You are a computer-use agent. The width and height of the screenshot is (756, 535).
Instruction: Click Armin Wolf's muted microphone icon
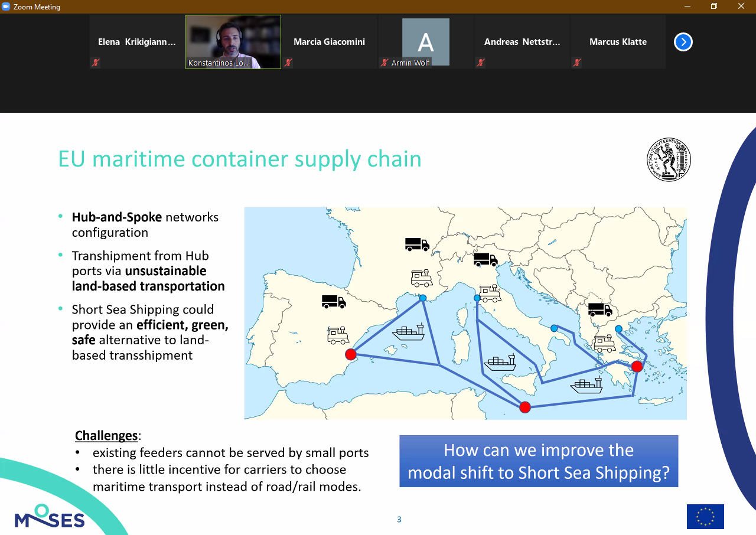(384, 63)
